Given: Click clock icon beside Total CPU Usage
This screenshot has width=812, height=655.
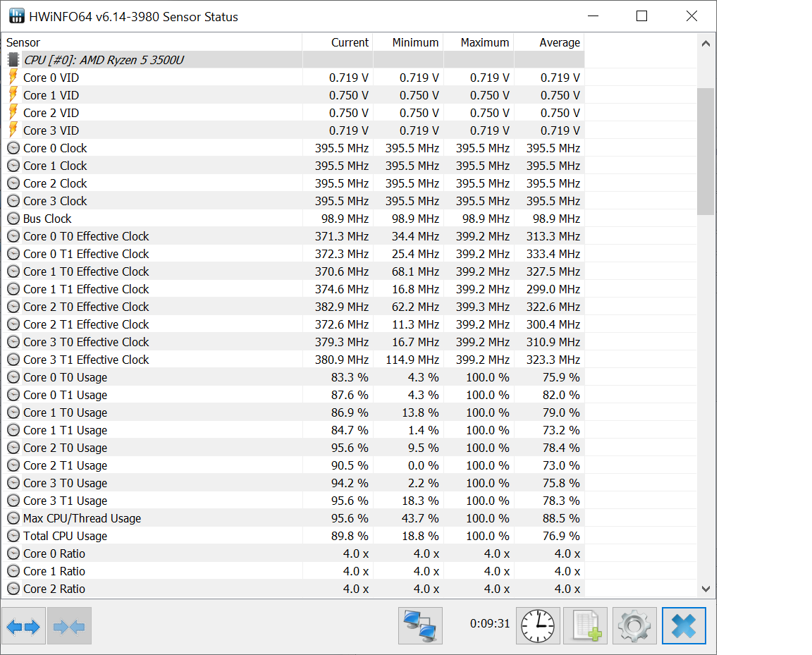Looking at the screenshot, I should coord(13,536).
